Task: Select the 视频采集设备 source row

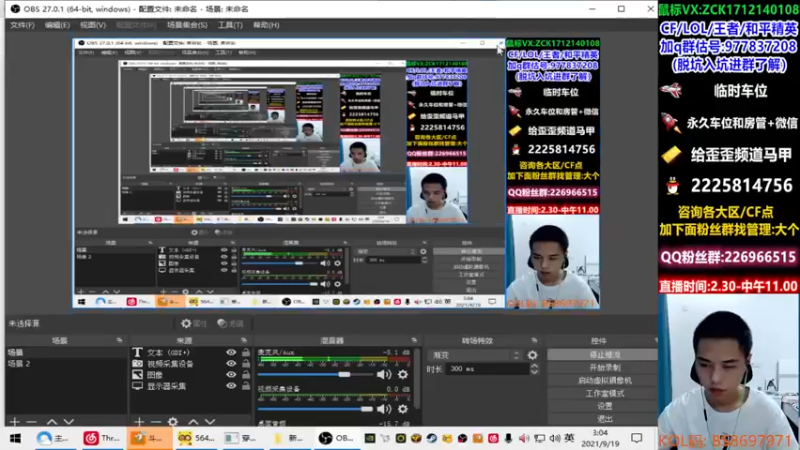Action: (x=191, y=364)
